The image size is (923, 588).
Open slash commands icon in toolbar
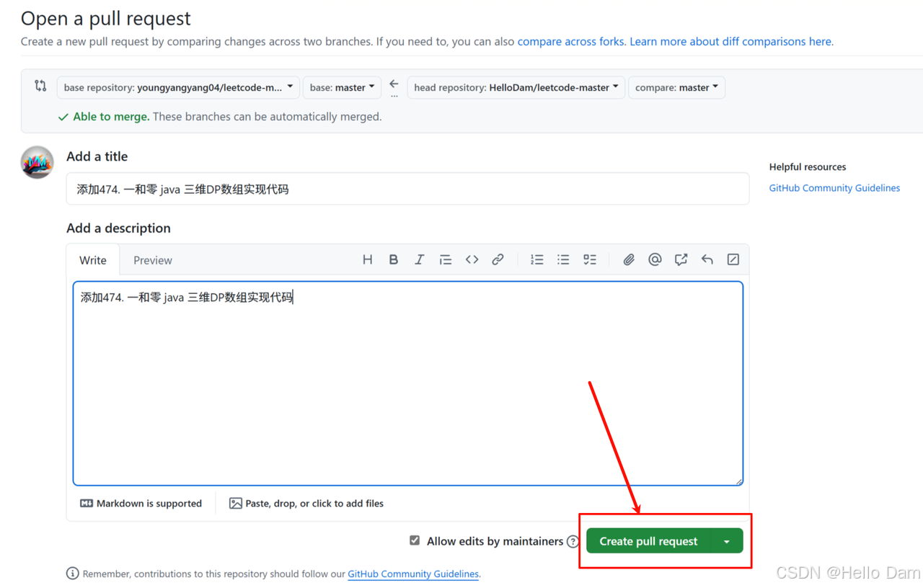coord(733,259)
